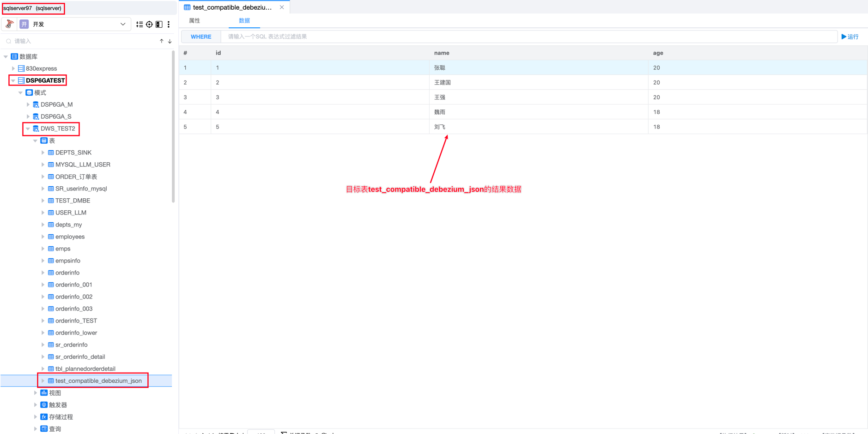
Task: Open the three-dot overflow menu icon
Action: point(168,24)
